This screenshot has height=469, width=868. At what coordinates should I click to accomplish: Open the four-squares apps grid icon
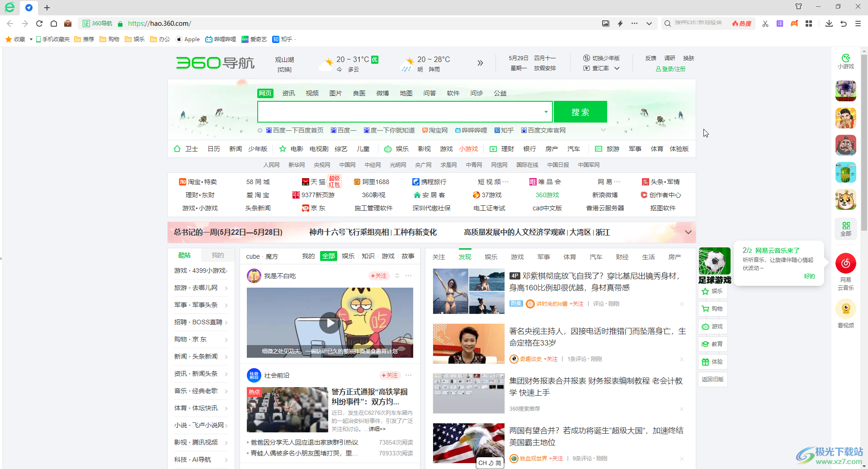click(x=809, y=24)
